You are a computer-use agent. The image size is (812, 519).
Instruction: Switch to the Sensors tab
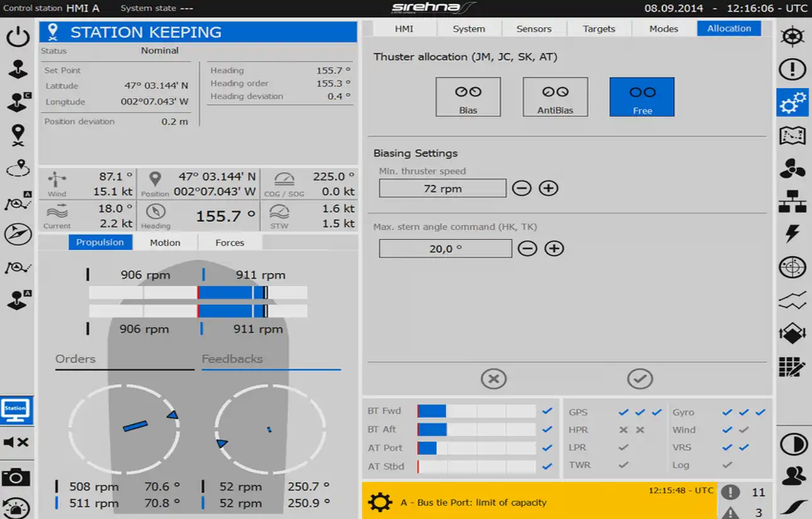pos(534,29)
